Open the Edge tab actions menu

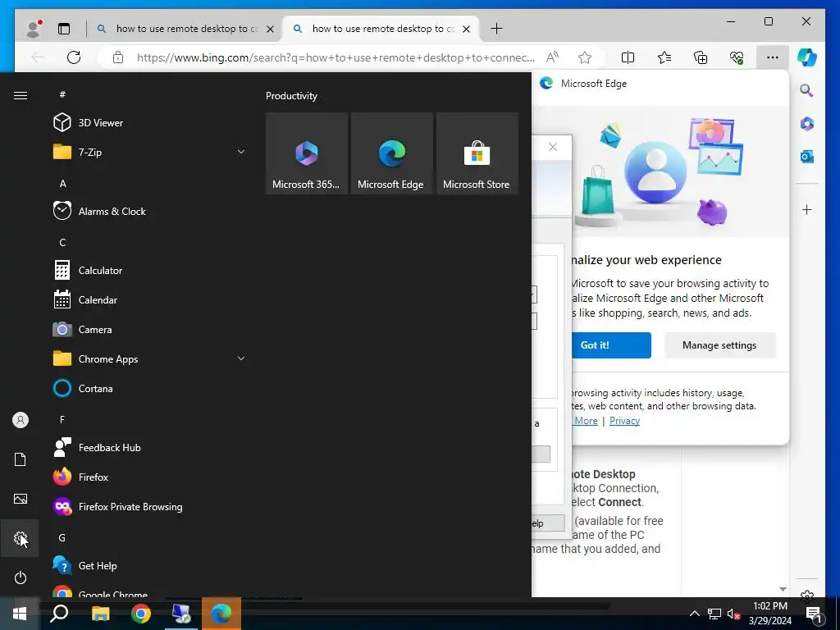click(64, 29)
